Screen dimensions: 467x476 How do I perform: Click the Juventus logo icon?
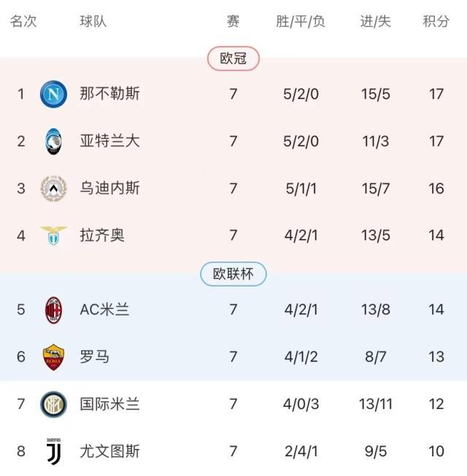tap(53, 451)
